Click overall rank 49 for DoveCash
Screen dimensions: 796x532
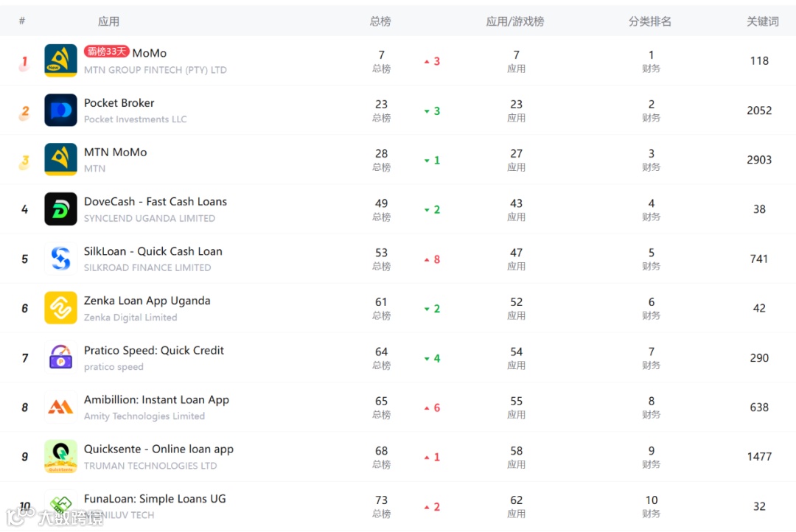click(381, 203)
